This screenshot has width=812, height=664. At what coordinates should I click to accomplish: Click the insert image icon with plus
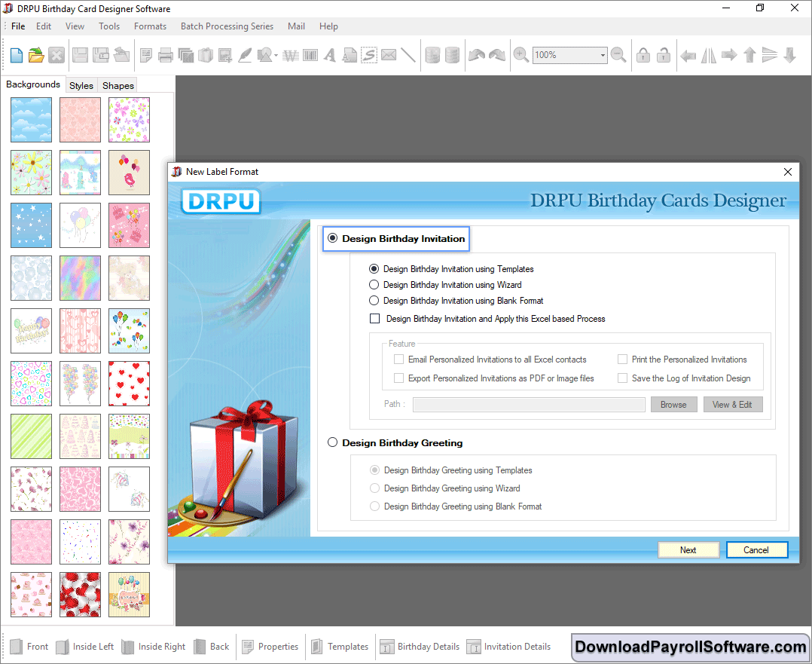(225, 55)
